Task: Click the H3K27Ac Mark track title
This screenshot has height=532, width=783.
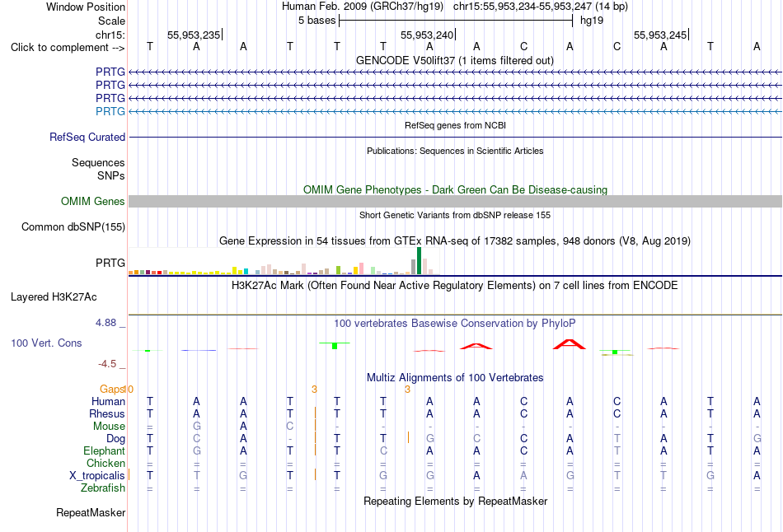Action: click(455, 286)
